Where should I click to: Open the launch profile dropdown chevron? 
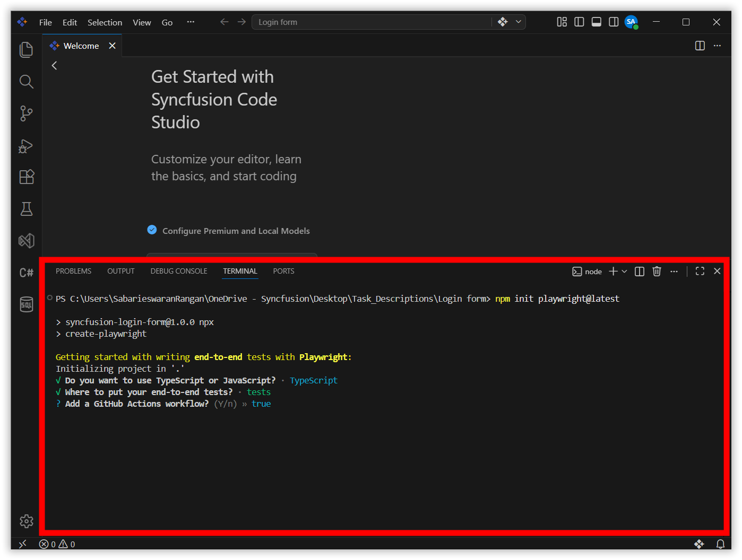[x=625, y=271]
